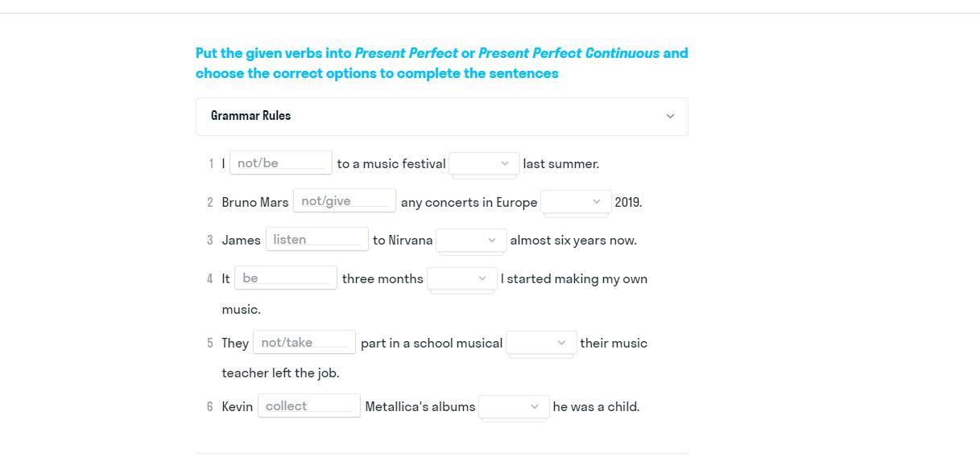The image size is (980, 465).
Task: Click the 'be' input field in sentence 4
Action: coord(286,278)
